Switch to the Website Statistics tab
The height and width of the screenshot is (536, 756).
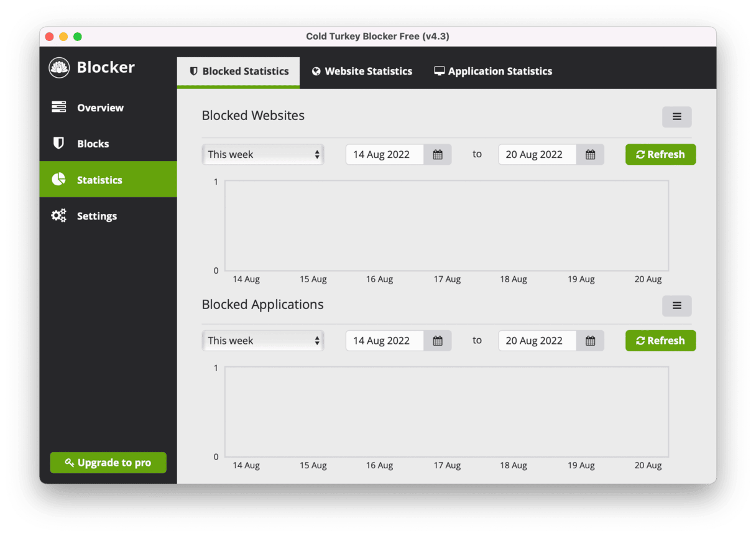[x=362, y=72]
